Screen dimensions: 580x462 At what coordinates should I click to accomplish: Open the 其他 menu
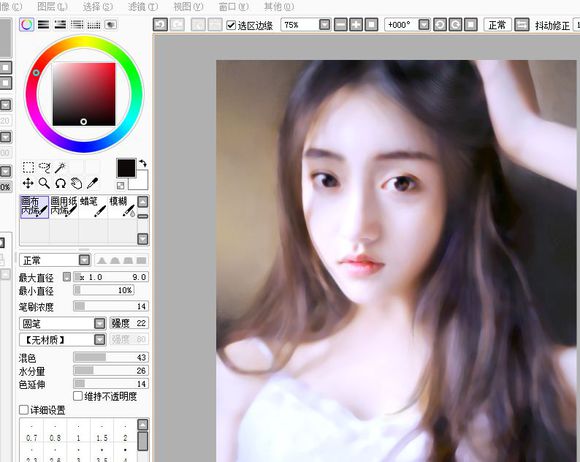point(279,6)
